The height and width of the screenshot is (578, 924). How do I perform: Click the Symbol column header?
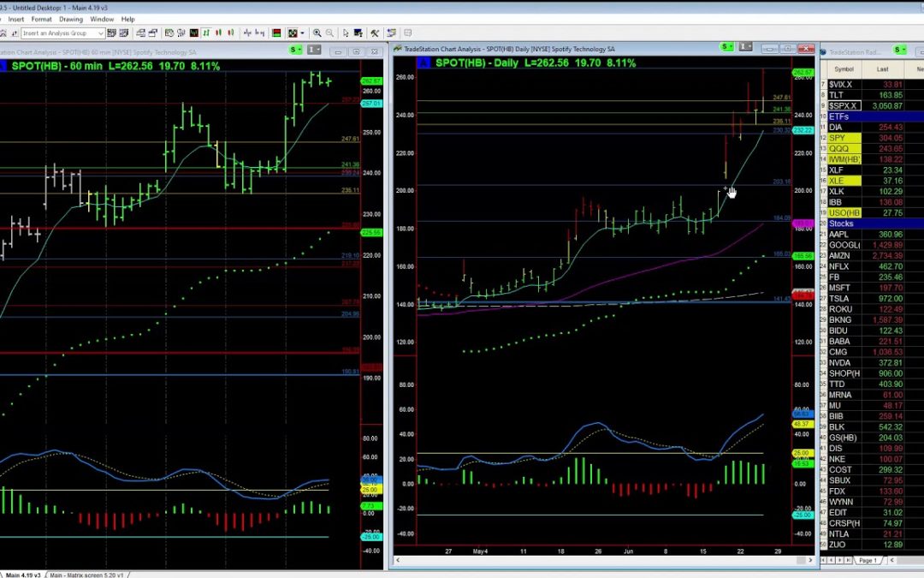[844, 69]
